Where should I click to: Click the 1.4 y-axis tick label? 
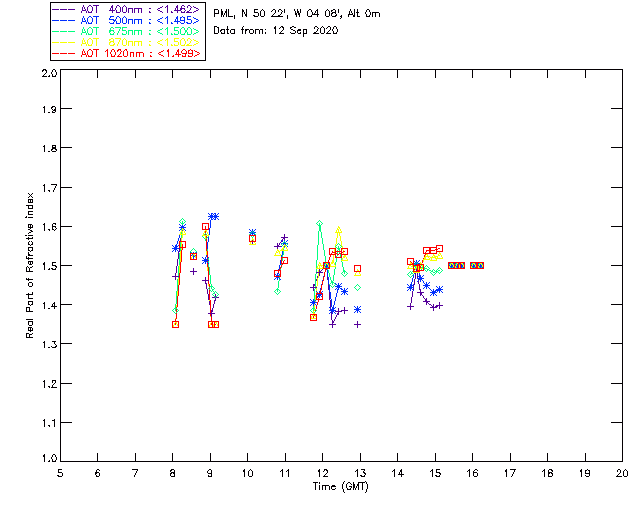point(49,305)
